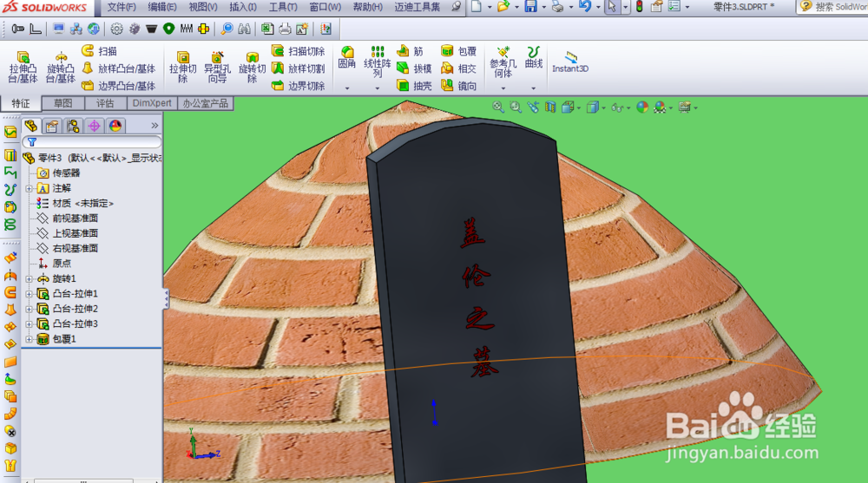Open the 圆角 fillet dropdown arrow
The width and height of the screenshot is (868, 483).
347,88
